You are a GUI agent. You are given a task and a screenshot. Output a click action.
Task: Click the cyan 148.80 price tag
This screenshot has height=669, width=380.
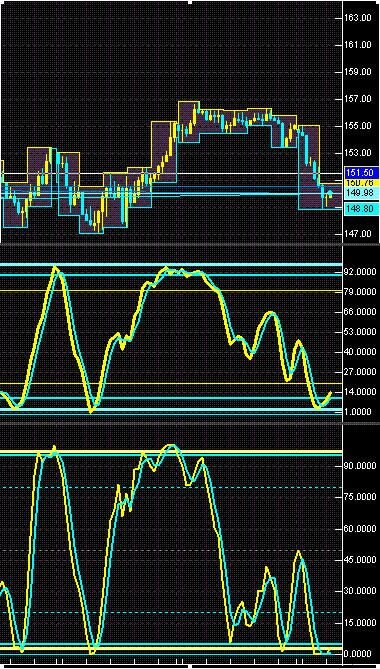point(361,209)
